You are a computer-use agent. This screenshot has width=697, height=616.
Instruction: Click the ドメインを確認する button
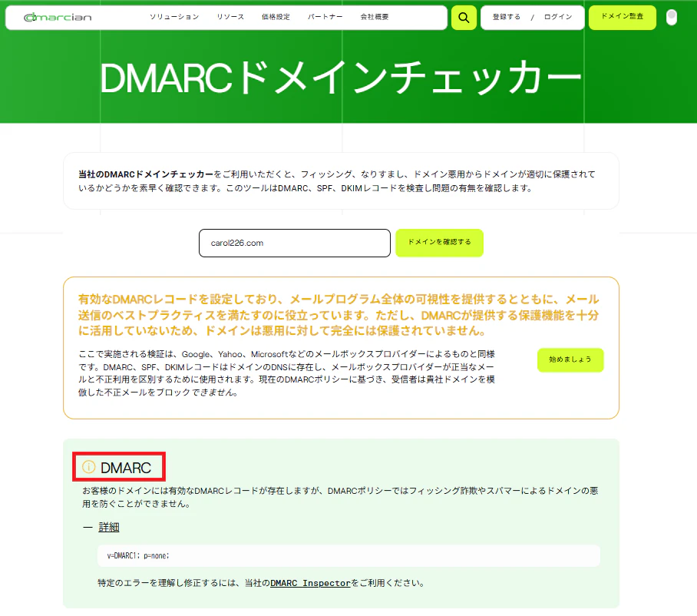(439, 243)
